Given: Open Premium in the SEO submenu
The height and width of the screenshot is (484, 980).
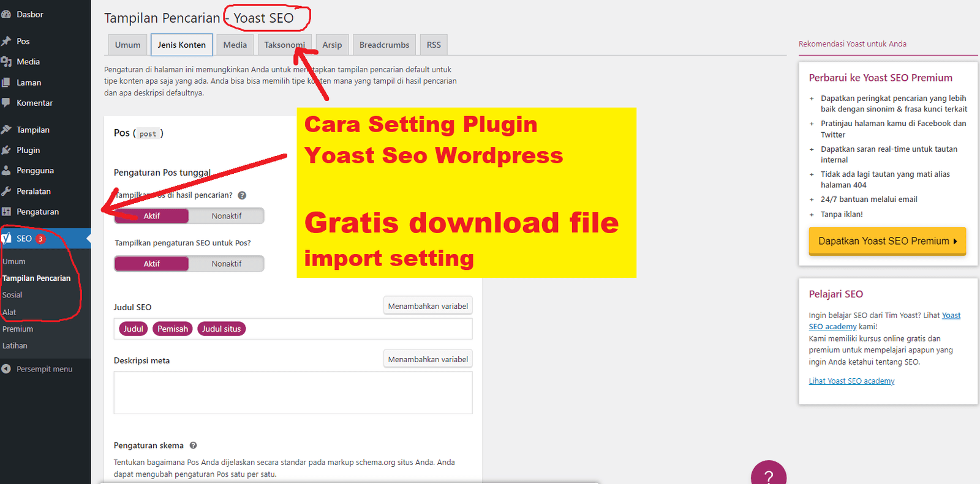Looking at the screenshot, I should point(18,329).
